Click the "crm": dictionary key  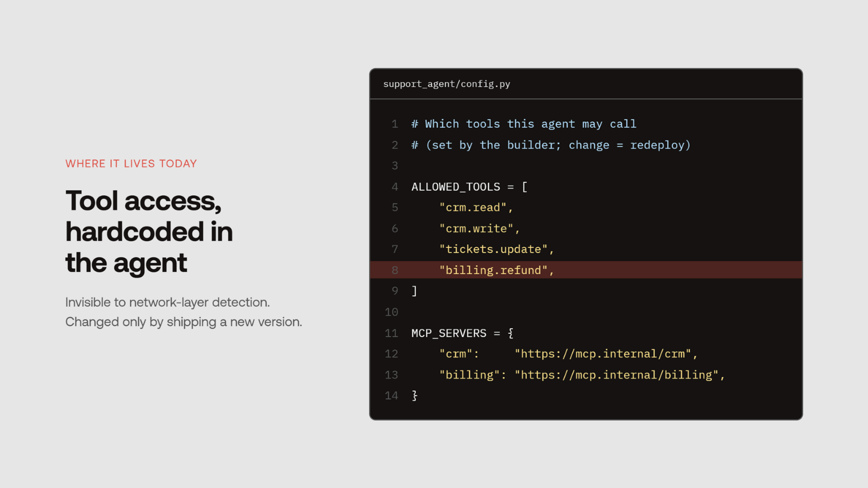(459, 354)
